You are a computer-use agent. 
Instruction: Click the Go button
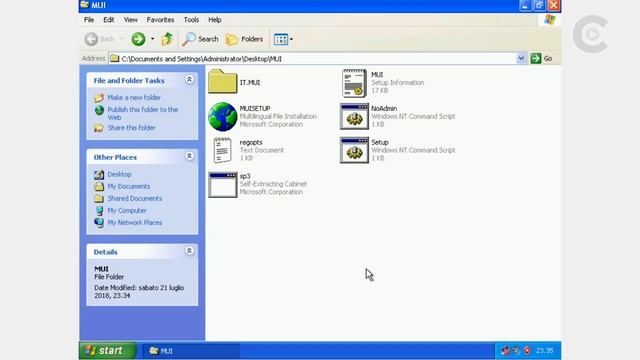tap(542, 58)
